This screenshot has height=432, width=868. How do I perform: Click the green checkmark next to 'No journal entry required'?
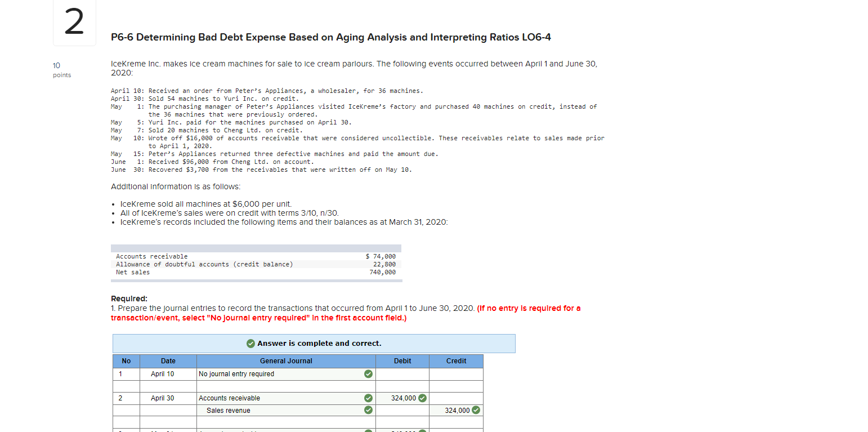(x=368, y=373)
